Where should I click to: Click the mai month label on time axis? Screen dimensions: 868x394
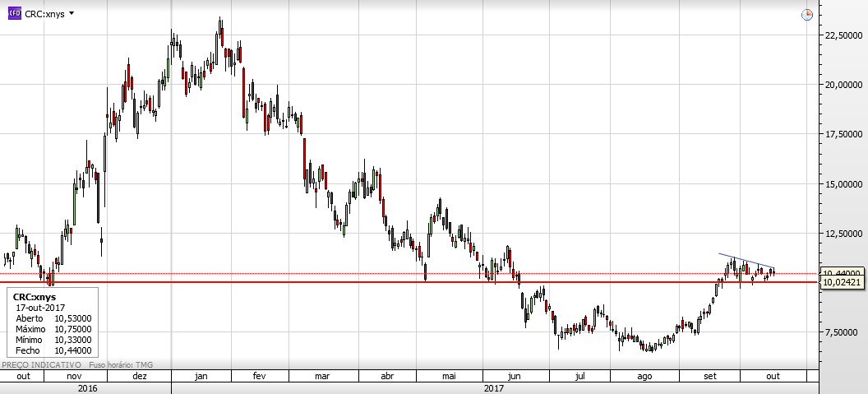coord(449,376)
